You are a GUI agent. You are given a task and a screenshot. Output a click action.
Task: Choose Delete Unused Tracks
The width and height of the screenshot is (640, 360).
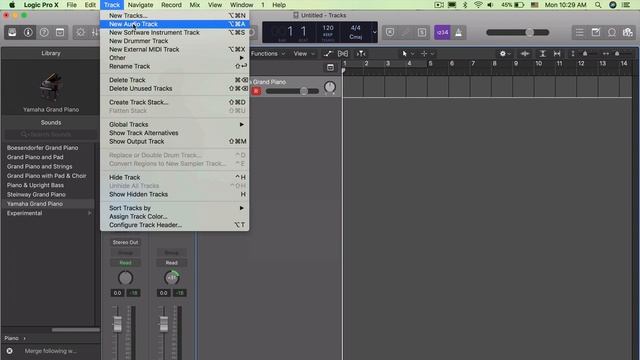pyautogui.click(x=175, y=89)
